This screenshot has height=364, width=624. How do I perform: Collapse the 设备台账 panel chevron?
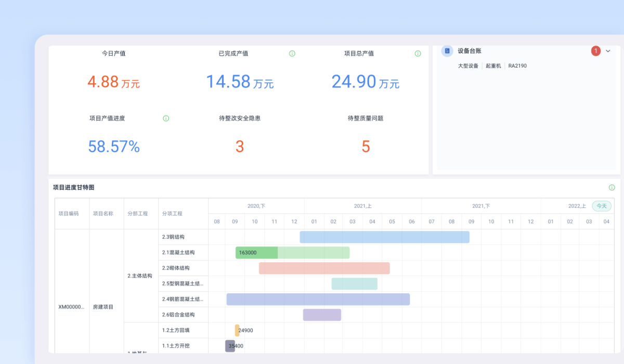tap(608, 51)
